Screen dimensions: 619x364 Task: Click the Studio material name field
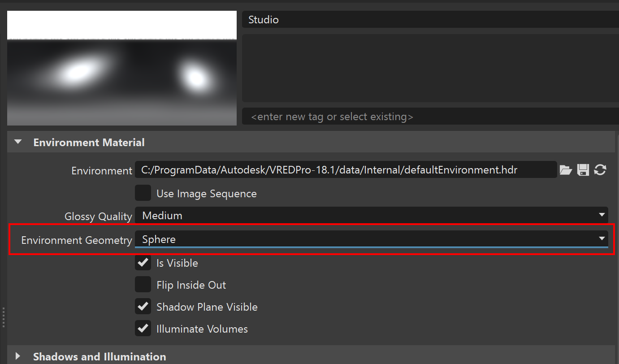coord(429,20)
